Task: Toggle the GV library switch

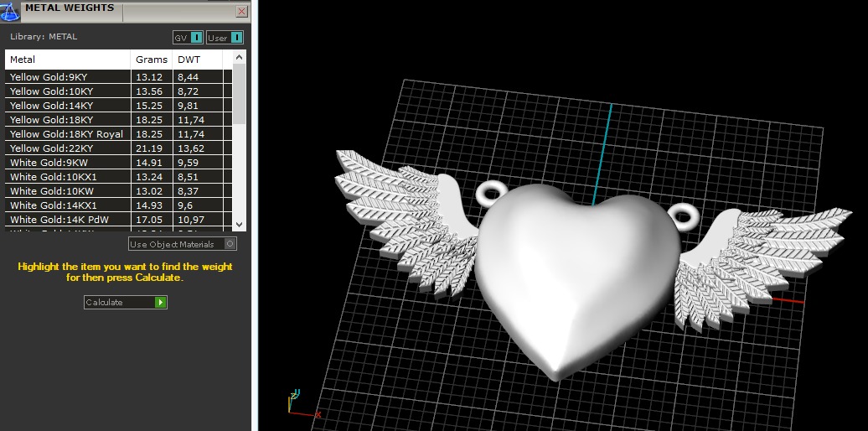Action: 189,38
